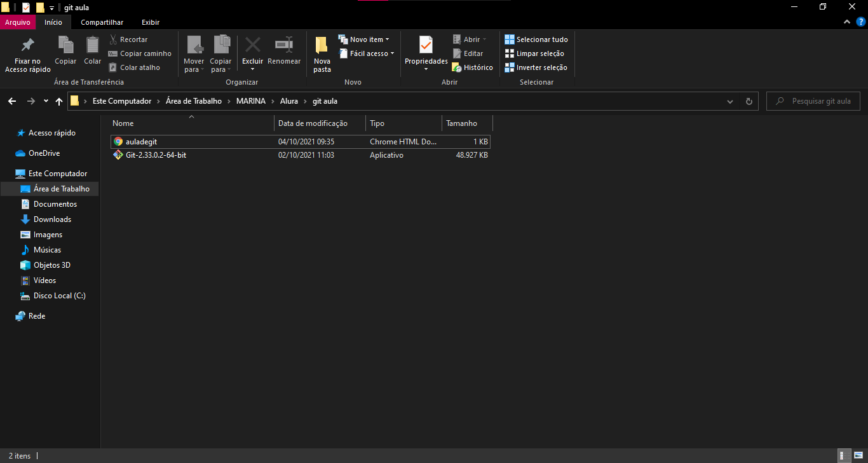Open quick access toolbar customize arrow
The width and height of the screenshot is (868, 463).
[51, 8]
